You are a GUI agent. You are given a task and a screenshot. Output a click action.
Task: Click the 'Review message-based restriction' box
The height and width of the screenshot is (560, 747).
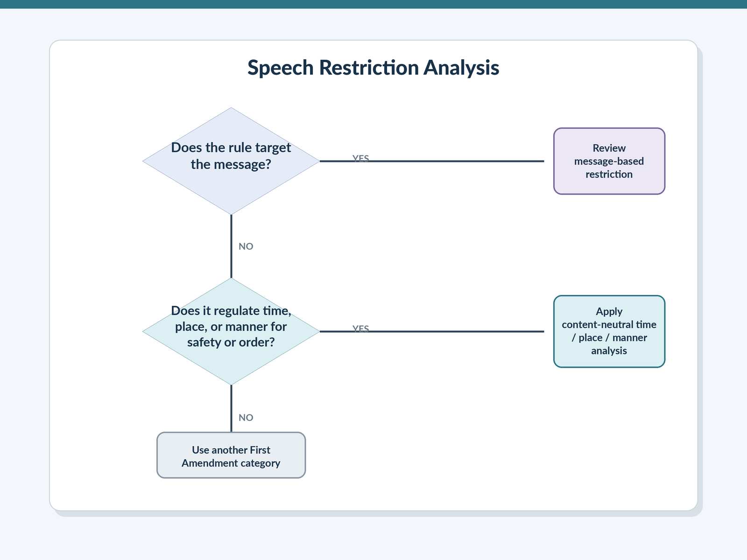point(609,161)
